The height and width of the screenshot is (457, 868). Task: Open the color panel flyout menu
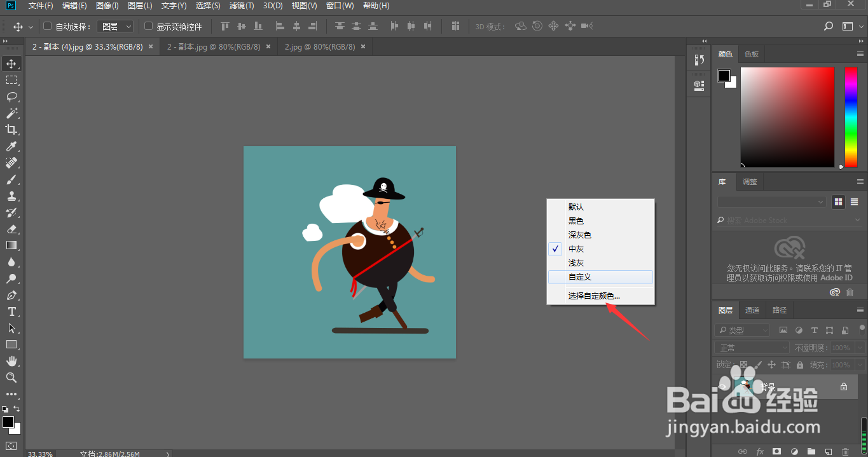[x=860, y=54]
